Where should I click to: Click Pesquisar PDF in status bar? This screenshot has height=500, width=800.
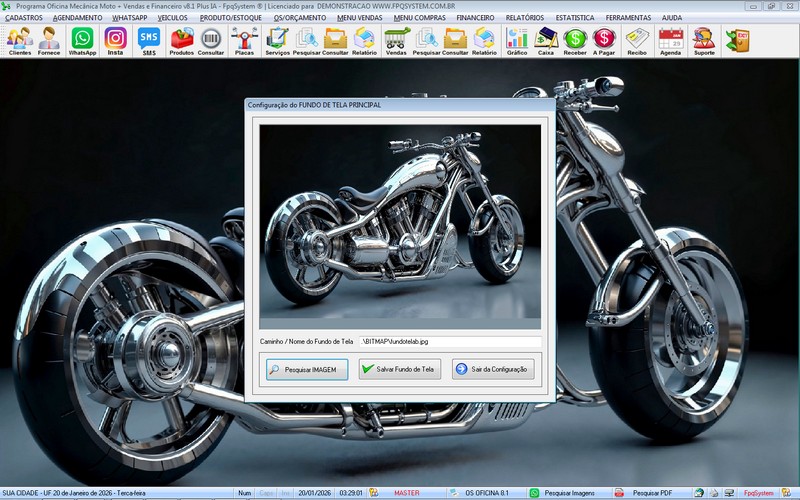[x=652, y=493]
